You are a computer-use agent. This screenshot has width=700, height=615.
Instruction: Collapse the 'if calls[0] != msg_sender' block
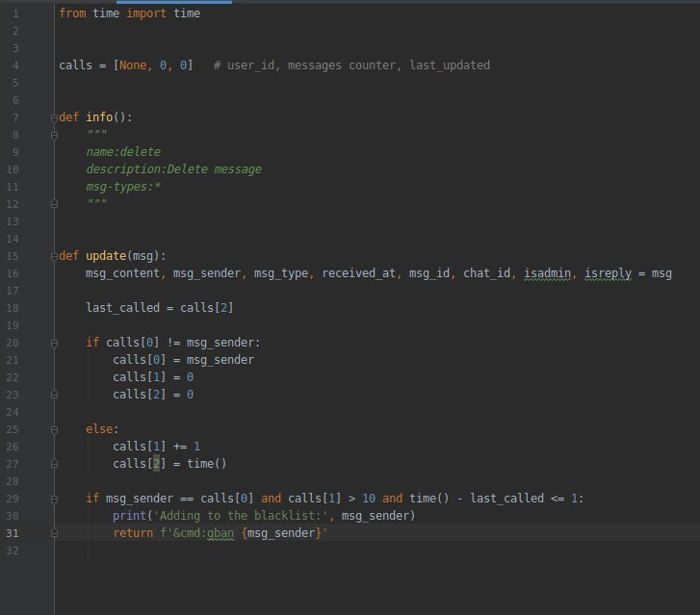(54, 344)
